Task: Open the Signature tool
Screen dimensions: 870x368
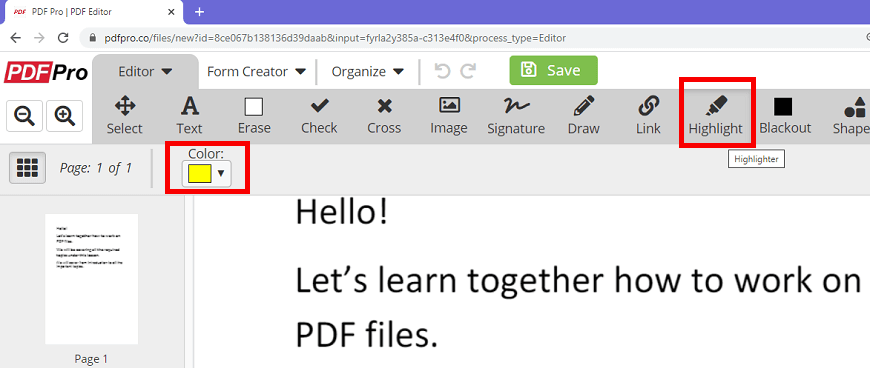Action: [516, 115]
